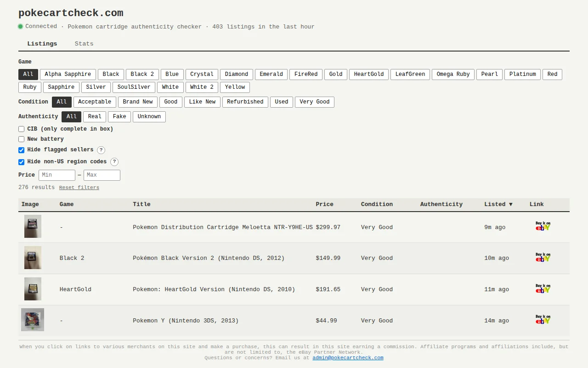The image size is (588, 368).
Task: Switch to the Stats tab
Action: click(x=84, y=44)
